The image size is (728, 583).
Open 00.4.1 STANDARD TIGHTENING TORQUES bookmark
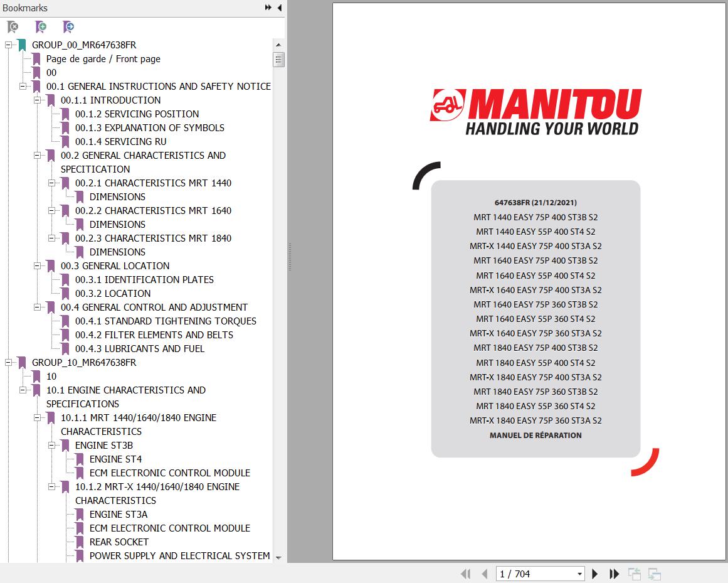[166, 321]
